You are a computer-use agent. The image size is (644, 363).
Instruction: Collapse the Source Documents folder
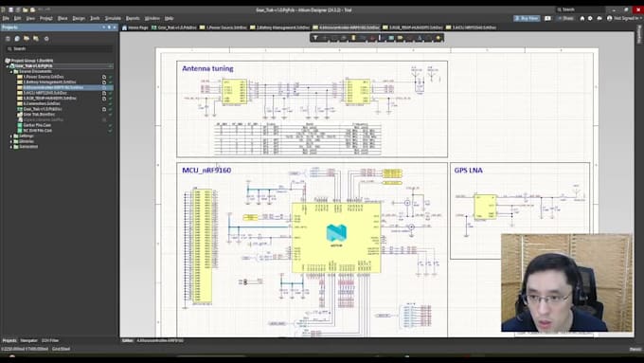tap(11, 71)
